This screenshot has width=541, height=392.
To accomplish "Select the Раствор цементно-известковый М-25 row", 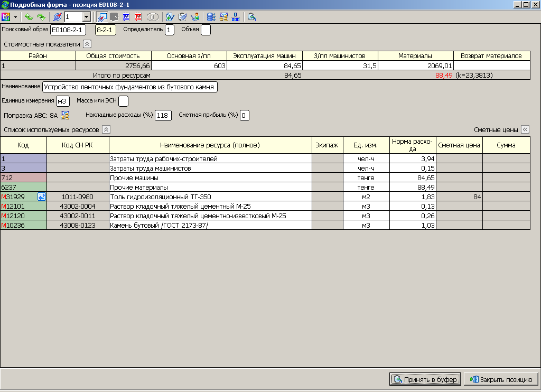I will (x=265, y=216).
